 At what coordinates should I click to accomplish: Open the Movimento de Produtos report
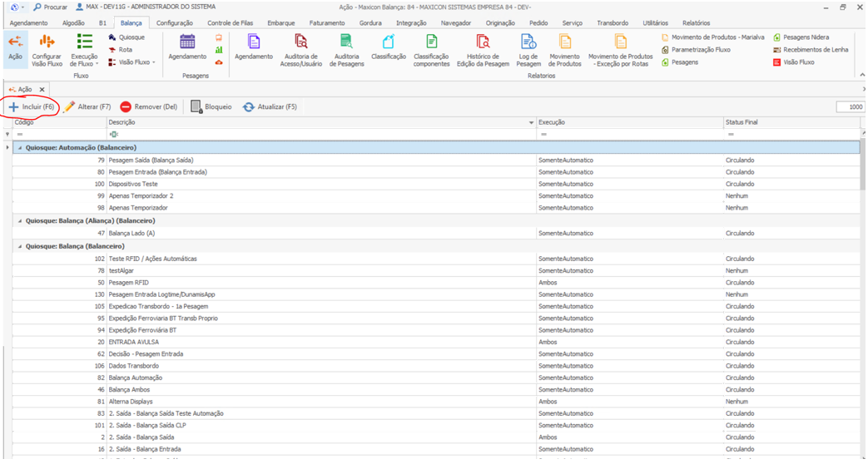564,50
